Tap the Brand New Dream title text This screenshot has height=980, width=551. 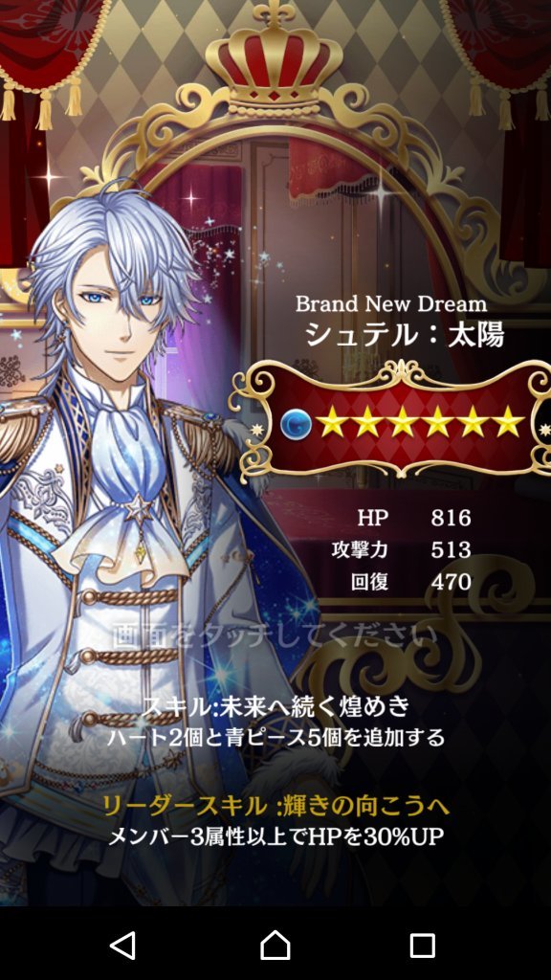[x=391, y=304]
